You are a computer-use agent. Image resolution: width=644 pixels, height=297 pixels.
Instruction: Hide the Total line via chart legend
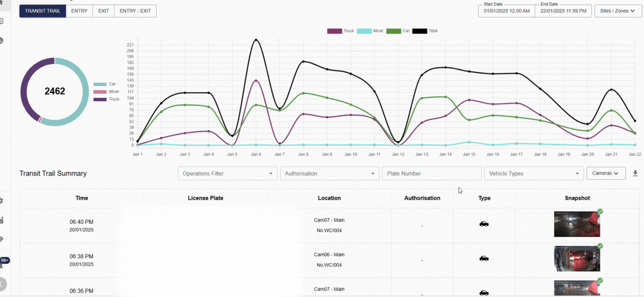pos(425,31)
